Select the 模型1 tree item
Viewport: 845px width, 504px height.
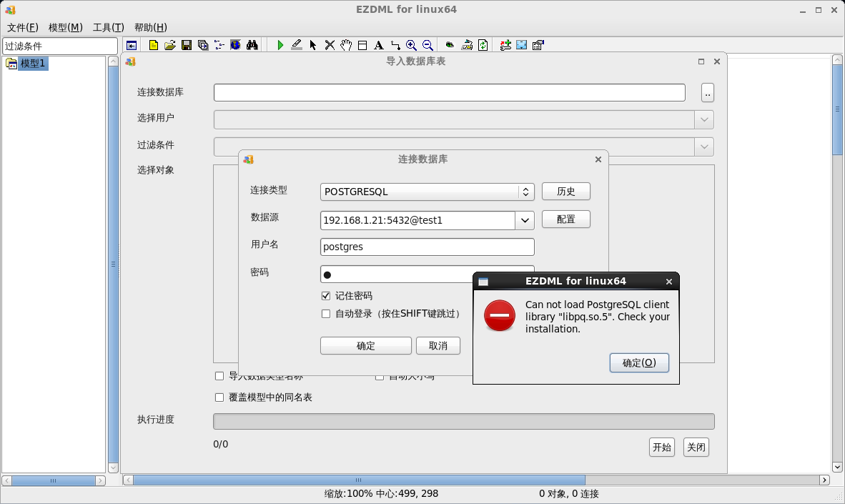point(32,64)
